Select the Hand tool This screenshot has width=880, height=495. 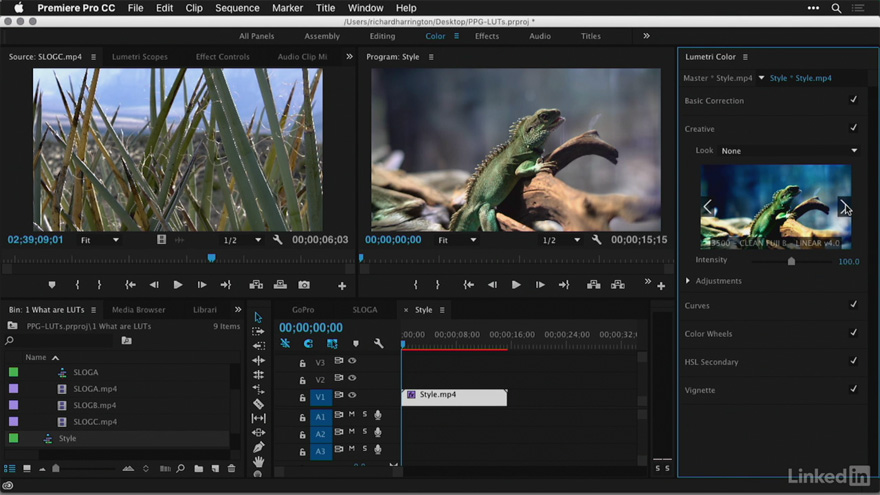click(258, 461)
